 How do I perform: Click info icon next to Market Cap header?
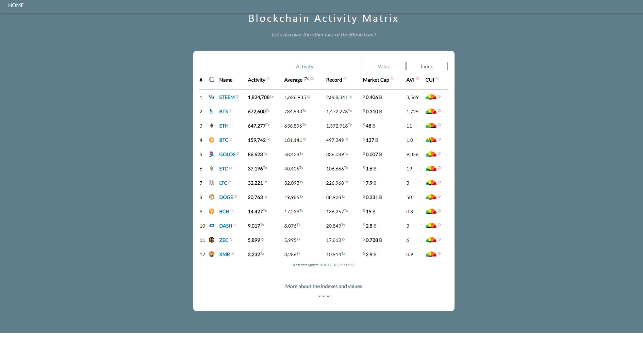tap(392, 79)
